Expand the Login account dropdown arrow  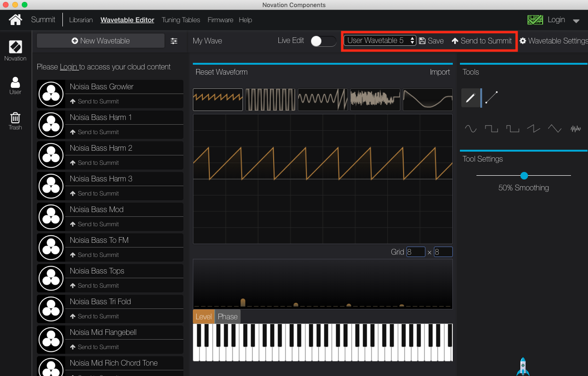[x=576, y=21]
